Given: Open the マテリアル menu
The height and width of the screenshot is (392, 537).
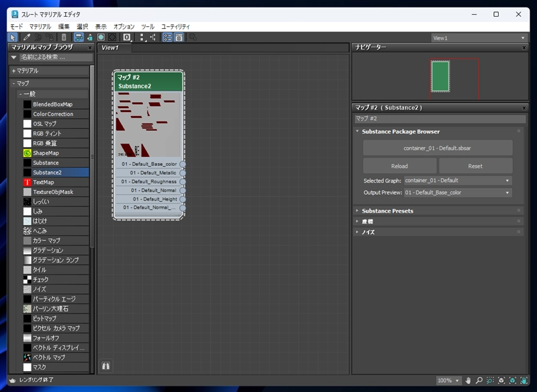Looking at the screenshot, I should (40, 26).
